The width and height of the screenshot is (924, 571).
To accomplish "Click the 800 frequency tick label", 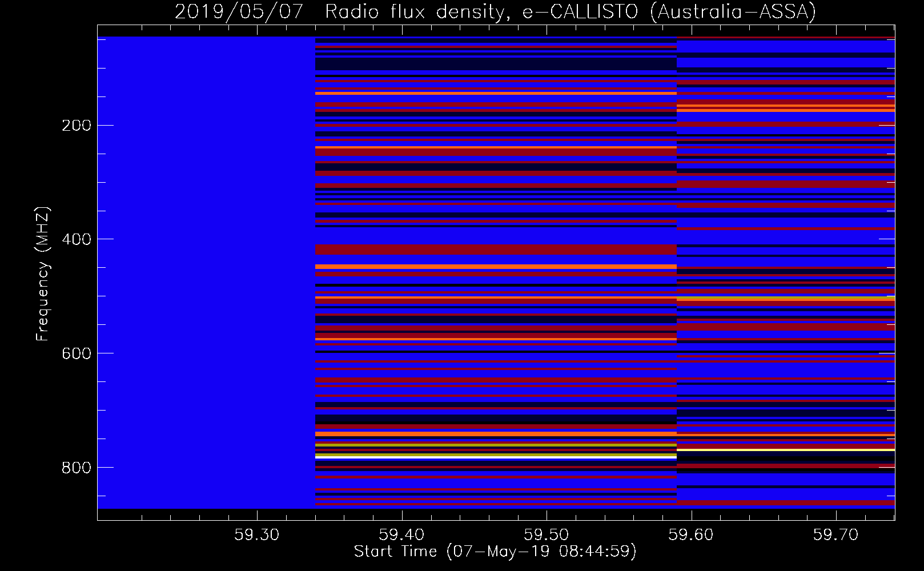I will tap(77, 468).
